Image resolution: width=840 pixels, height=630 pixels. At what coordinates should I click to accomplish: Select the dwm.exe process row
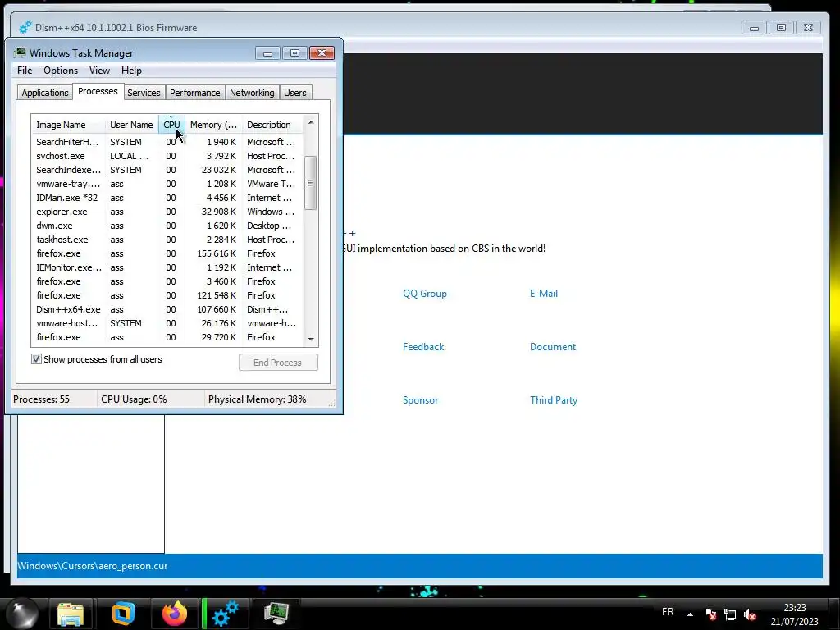pyautogui.click(x=167, y=226)
